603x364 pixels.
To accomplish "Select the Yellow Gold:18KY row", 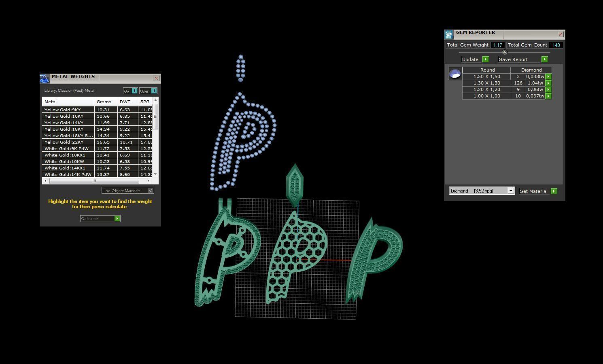I will coord(97,129).
